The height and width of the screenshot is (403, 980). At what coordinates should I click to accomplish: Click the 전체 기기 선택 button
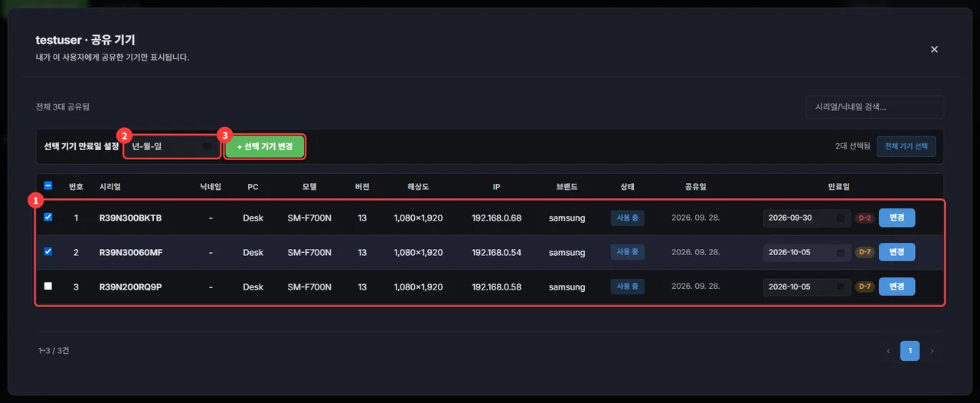[906, 146]
